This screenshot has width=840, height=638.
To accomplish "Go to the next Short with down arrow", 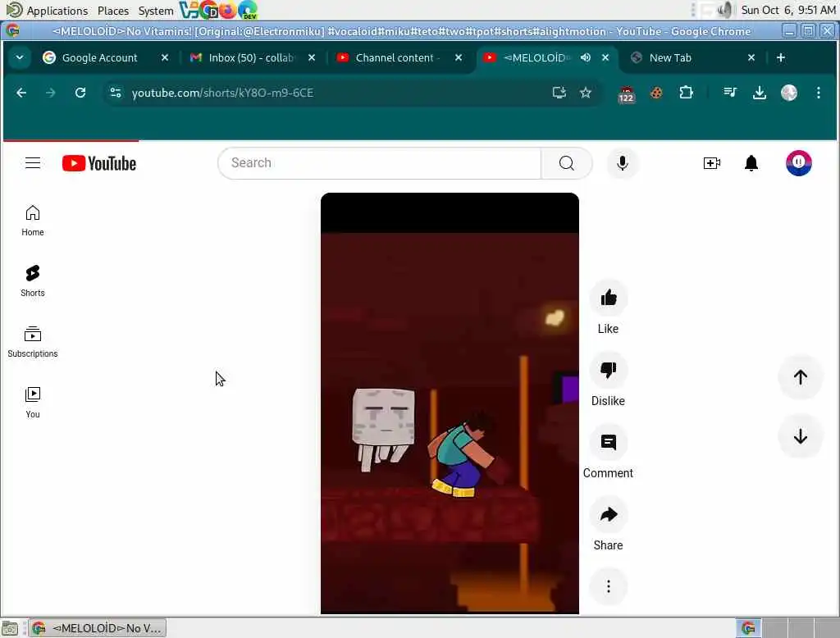I will (x=800, y=436).
